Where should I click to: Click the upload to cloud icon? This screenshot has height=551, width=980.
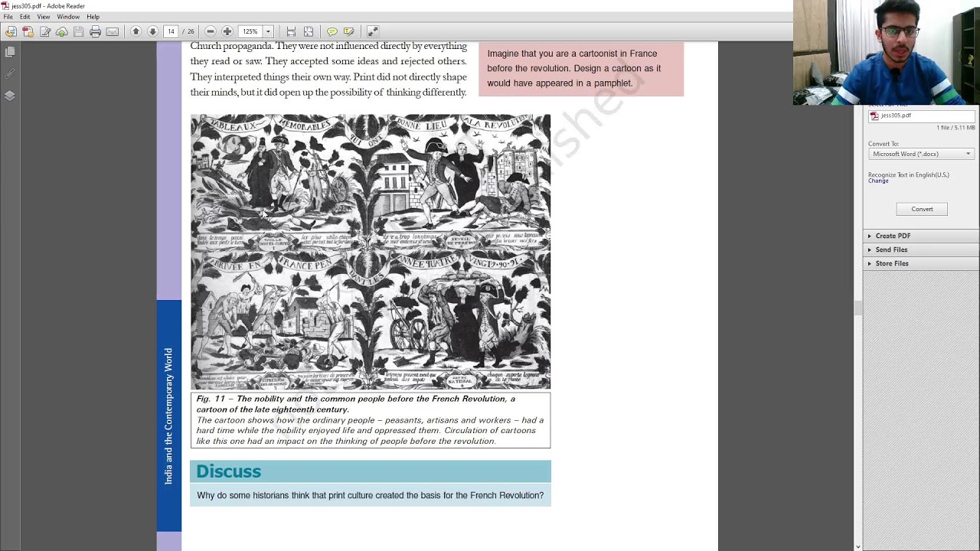(61, 31)
